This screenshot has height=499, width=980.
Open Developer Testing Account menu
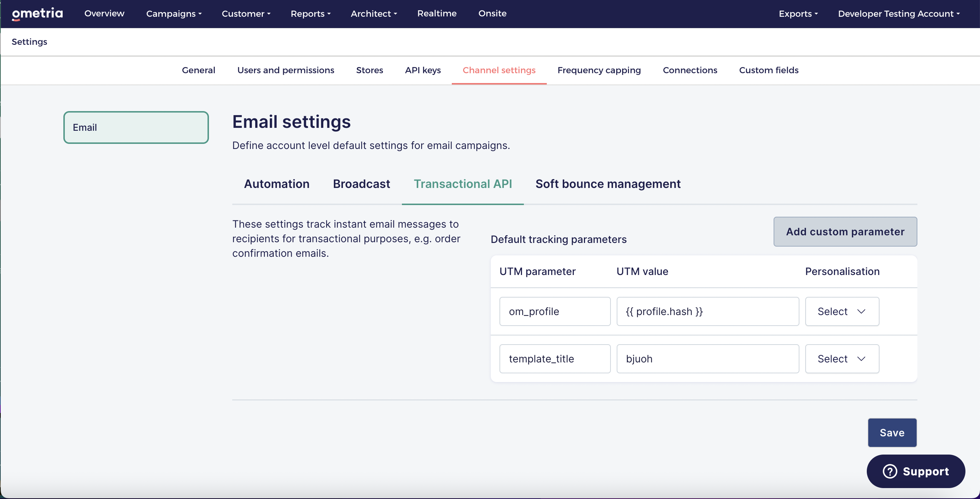pos(898,14)
